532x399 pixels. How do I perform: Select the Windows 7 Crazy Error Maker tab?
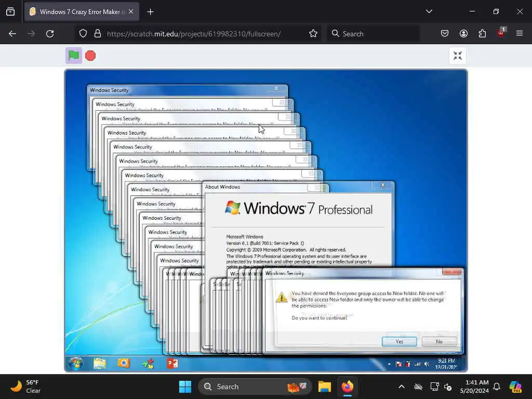point(82,12)
